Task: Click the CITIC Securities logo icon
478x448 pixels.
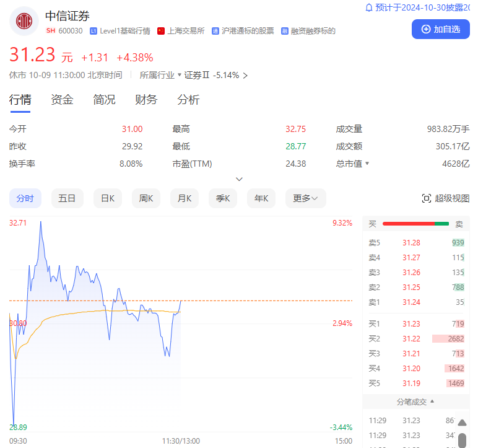Action: pyautogui.click(x=24, y=21)
